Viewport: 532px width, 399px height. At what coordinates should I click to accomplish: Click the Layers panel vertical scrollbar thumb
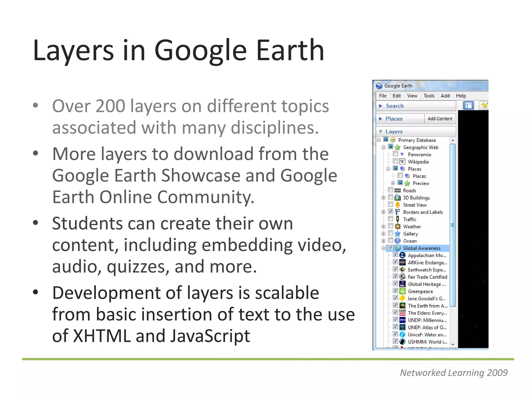tap(453, 225)
